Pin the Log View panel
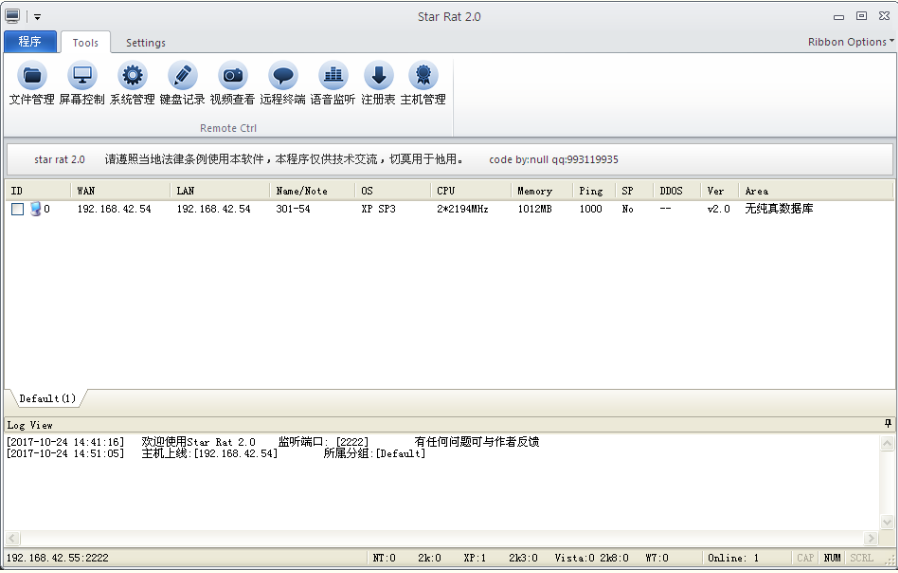Image resolution: width=898 pixels, height=573 pixels. (888, 424)
